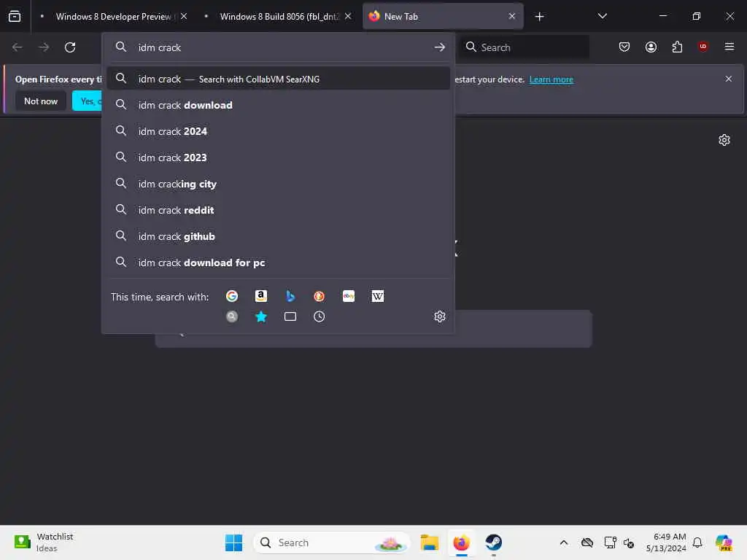Reload the page with the refresh icon
The height and width of the screenshot is (560, 747).
click(x=70, y=47)
